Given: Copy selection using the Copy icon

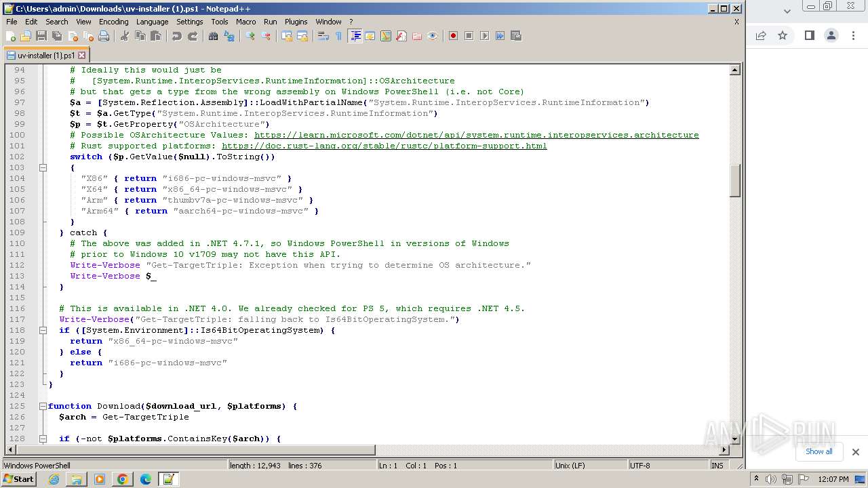Looking at the screenshot, I should [140, 36].
